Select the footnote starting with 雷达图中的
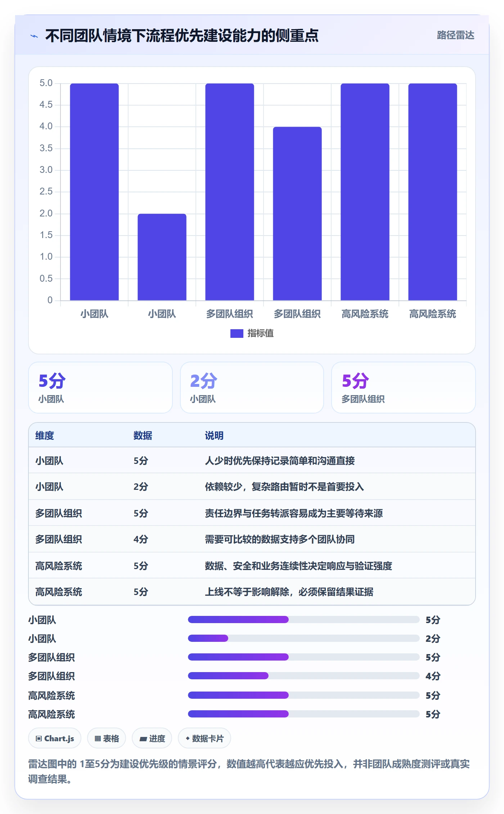 point(249,771)
